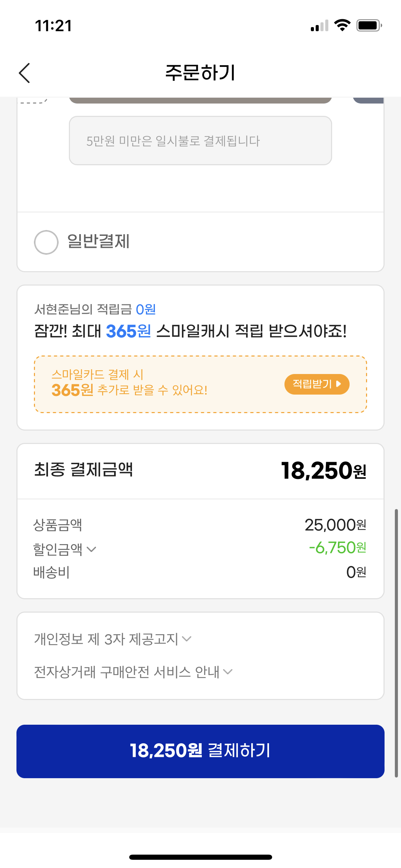Tap the orange 적립받기 button
This screenshot has height=868, width=401.
(317, 384)
